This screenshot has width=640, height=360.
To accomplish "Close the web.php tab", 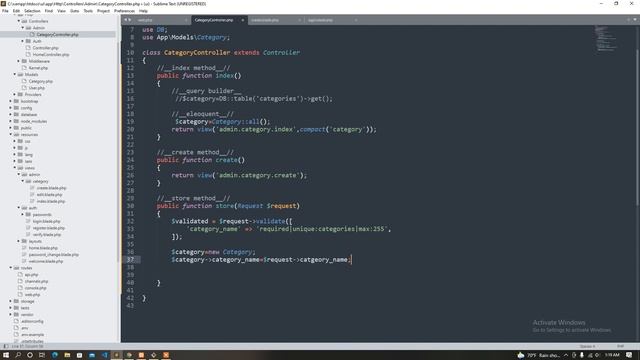I will pyautogui.click(x=186, y=20).
